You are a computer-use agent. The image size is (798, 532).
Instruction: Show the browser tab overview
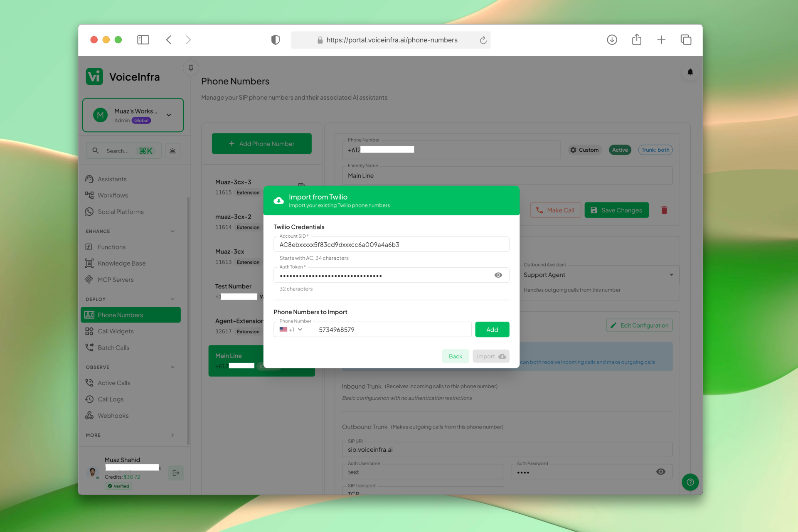click(x=686, y=40)
